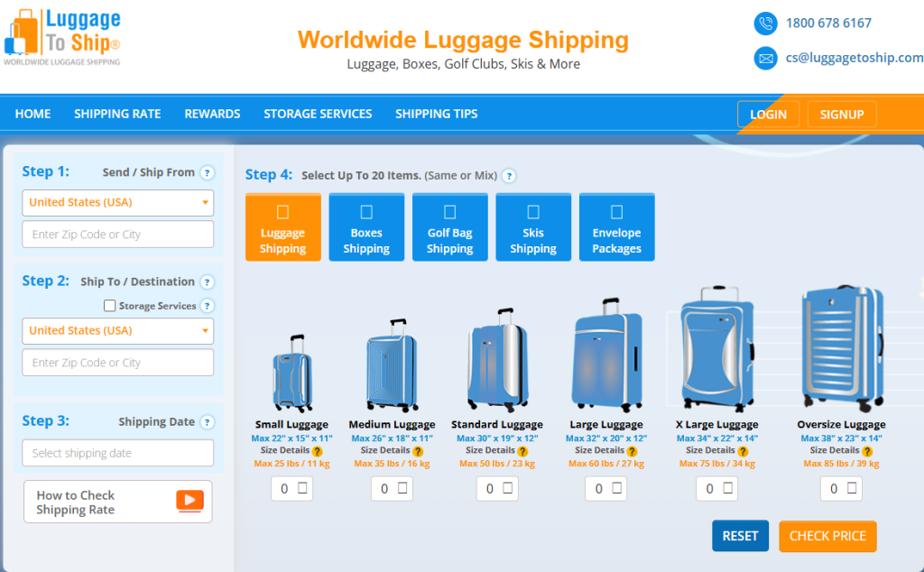Expand the Ship From country dropdown
Viewport: 924px width, 572px height.
117,203
